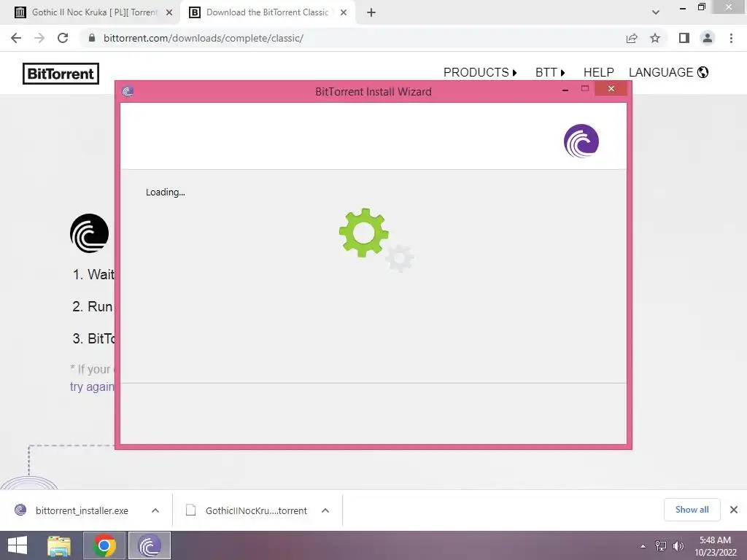Open the tab search dropdown chevron

656,12
